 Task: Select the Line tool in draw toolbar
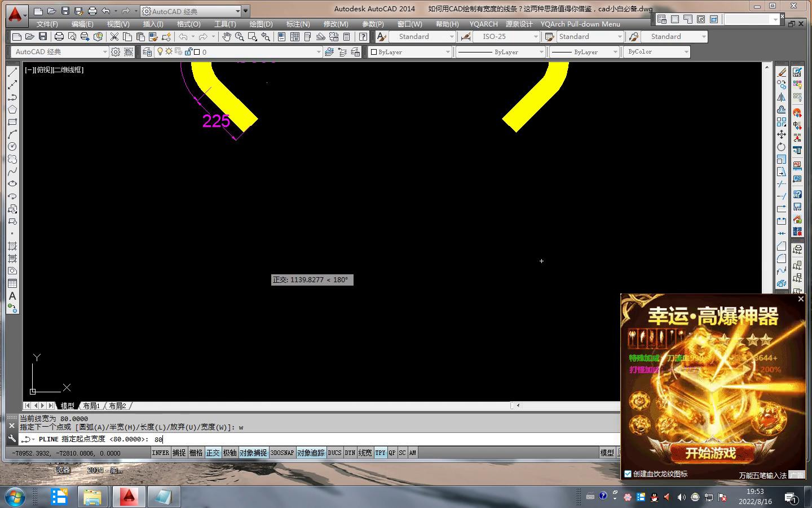[x=12, y=72]
